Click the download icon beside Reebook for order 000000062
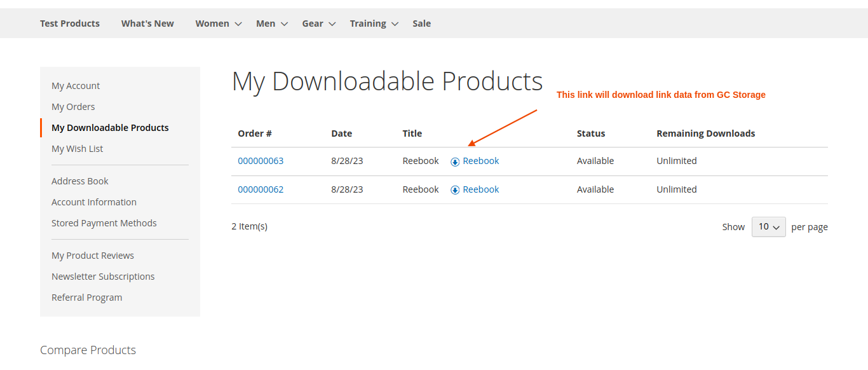The height and width of the screenshot is (370, 868). point(454,189)
